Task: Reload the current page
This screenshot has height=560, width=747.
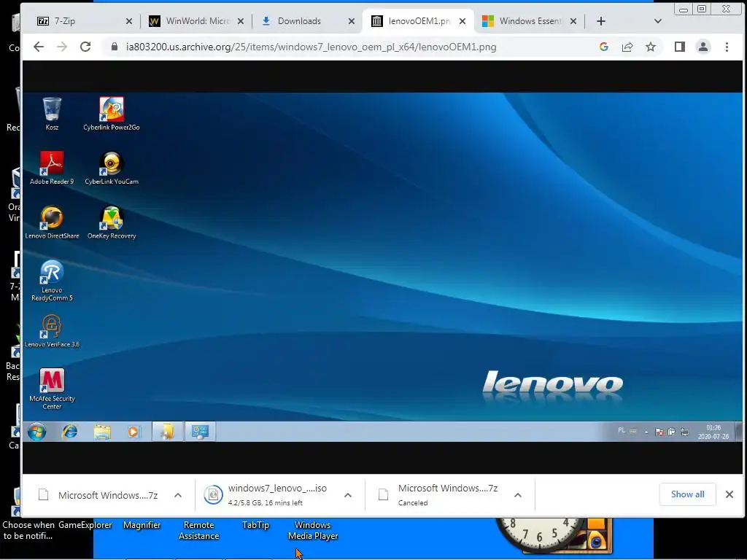Action: [85, 47]
